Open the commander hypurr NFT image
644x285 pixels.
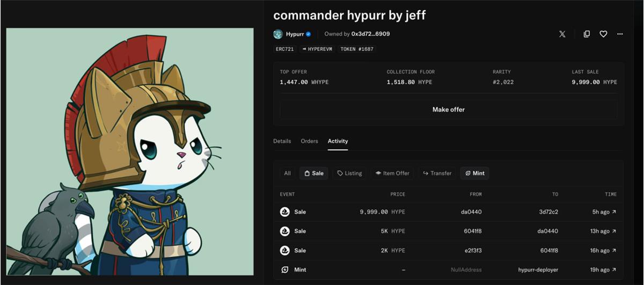[130, 151]
